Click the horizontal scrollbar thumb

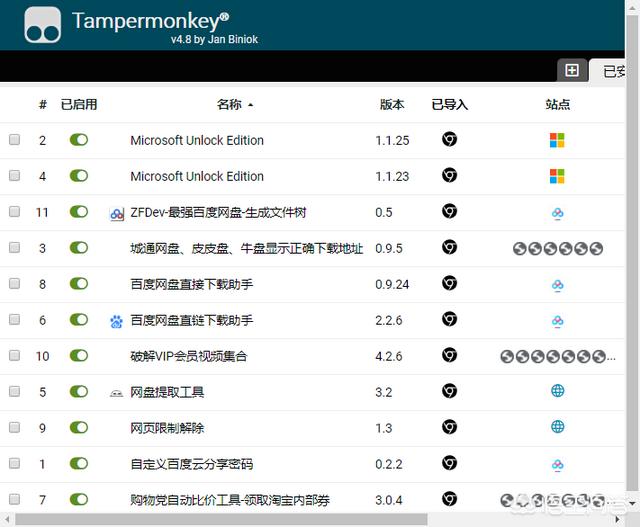pyautogui.click(x=221, y=520)
